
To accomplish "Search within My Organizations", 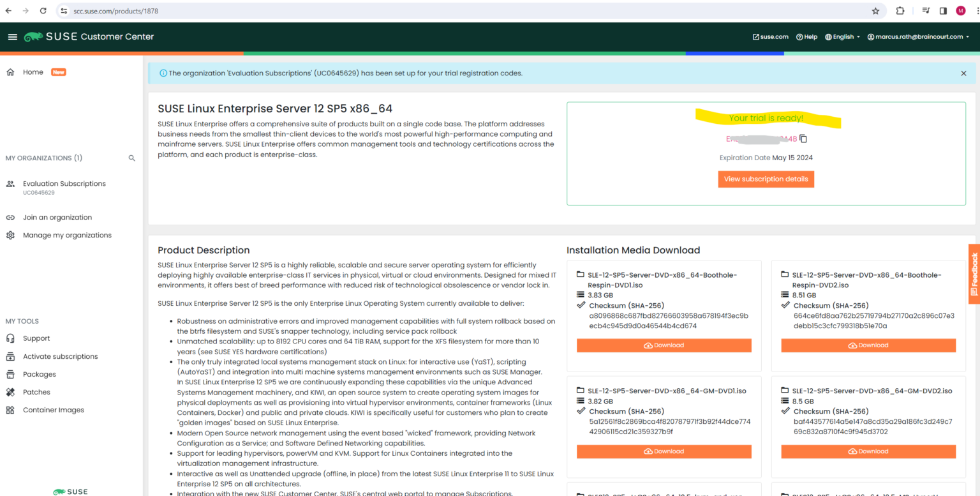I will pyautogui.click(x=131, y=158).
